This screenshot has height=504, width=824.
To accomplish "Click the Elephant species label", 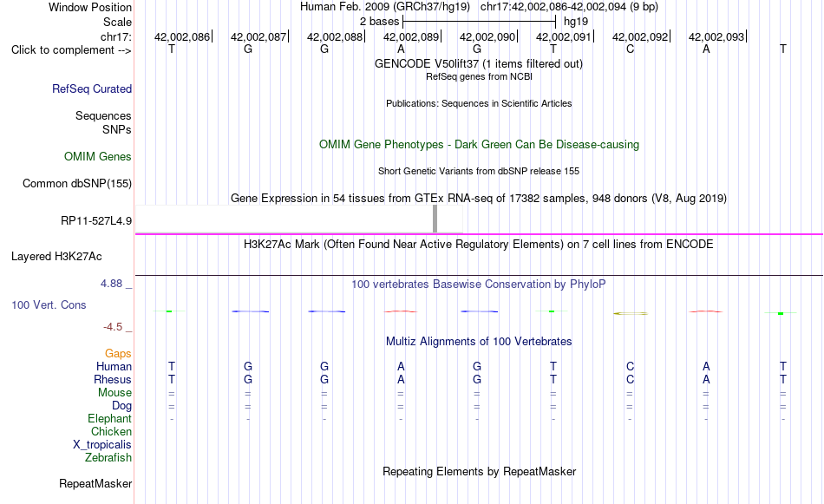I will click(109, 419).
